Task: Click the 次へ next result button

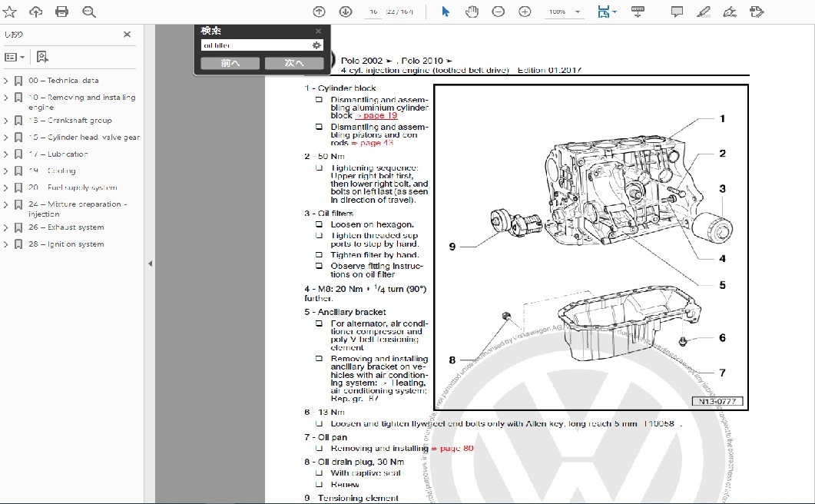Action: click(x=294, y=63)
